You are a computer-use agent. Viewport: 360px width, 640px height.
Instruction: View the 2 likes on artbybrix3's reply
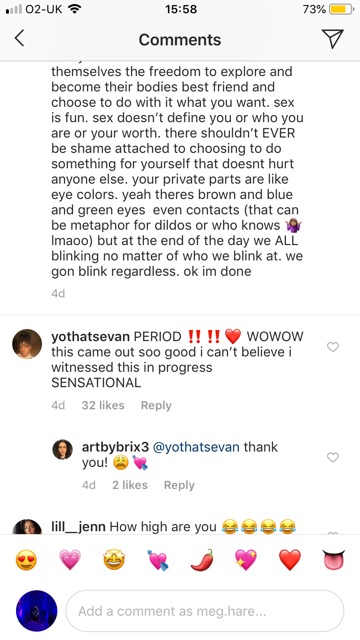click(x=130, y=485)
